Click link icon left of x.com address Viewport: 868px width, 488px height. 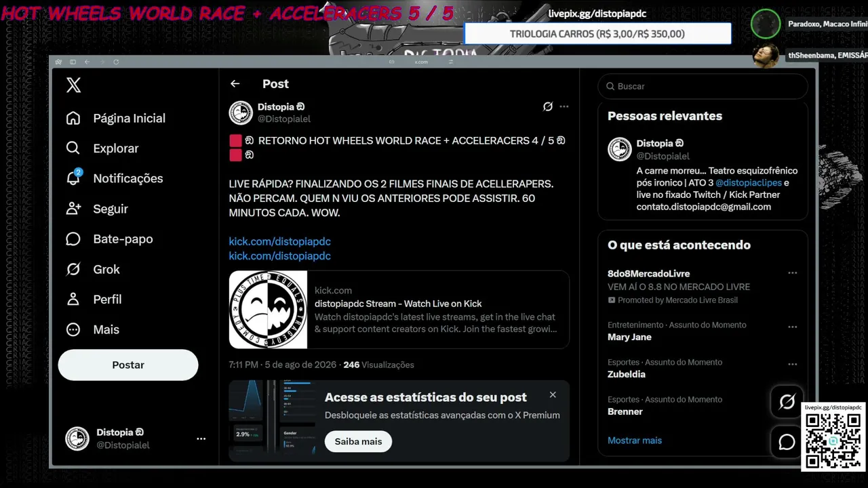click(x=391, y=62)
